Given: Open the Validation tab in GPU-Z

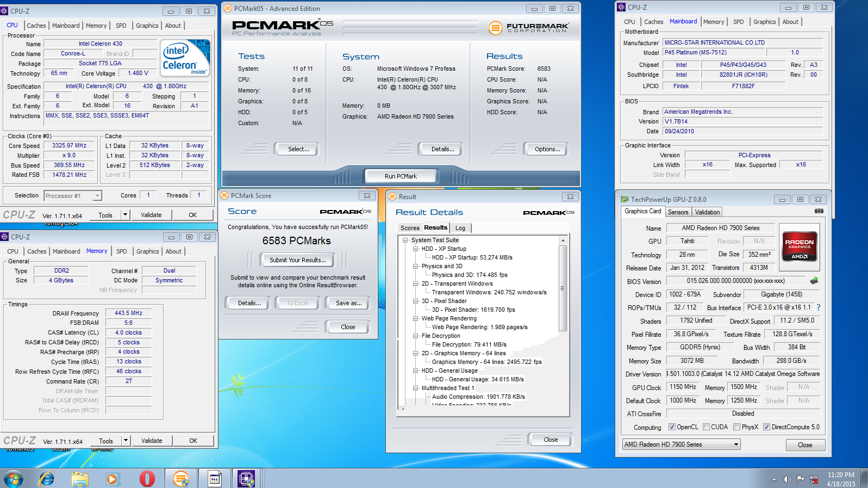Looking at the screenshot, I should point(707,212).
